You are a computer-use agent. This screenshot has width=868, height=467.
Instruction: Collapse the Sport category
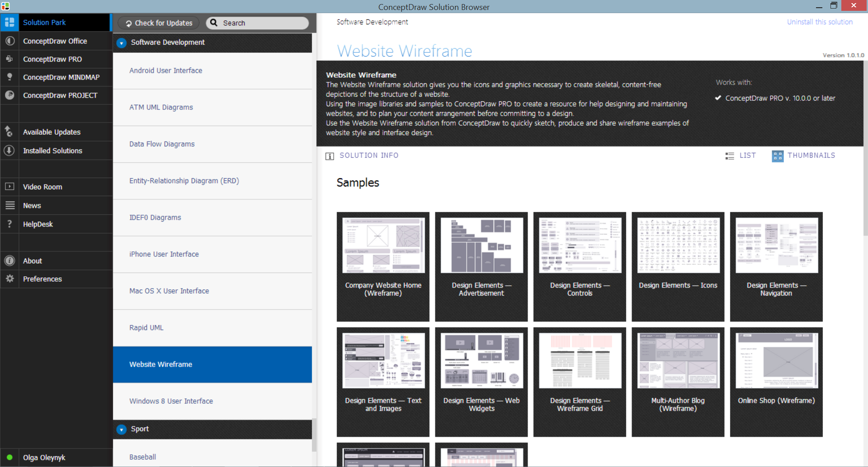tap(121, 429)
